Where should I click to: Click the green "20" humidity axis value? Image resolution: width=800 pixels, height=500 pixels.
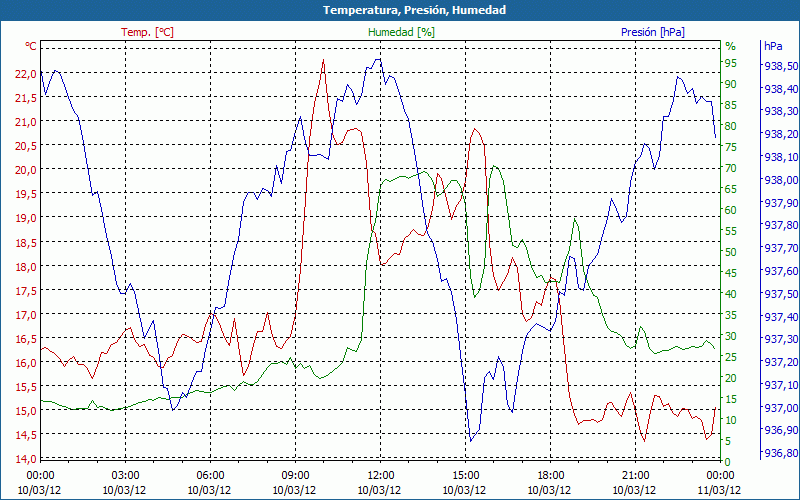[731, 378]
